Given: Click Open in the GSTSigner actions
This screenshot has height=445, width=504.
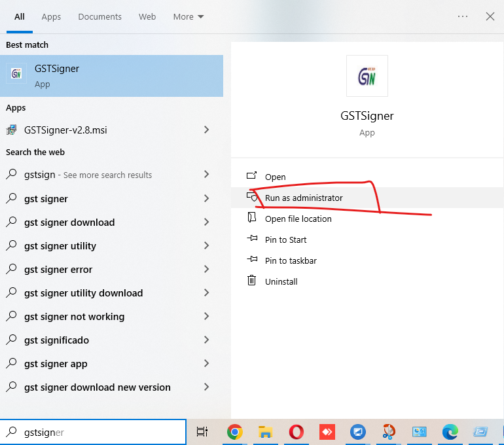Looking at the screenshot, I should pyautogui.click(x=367, y=177).
